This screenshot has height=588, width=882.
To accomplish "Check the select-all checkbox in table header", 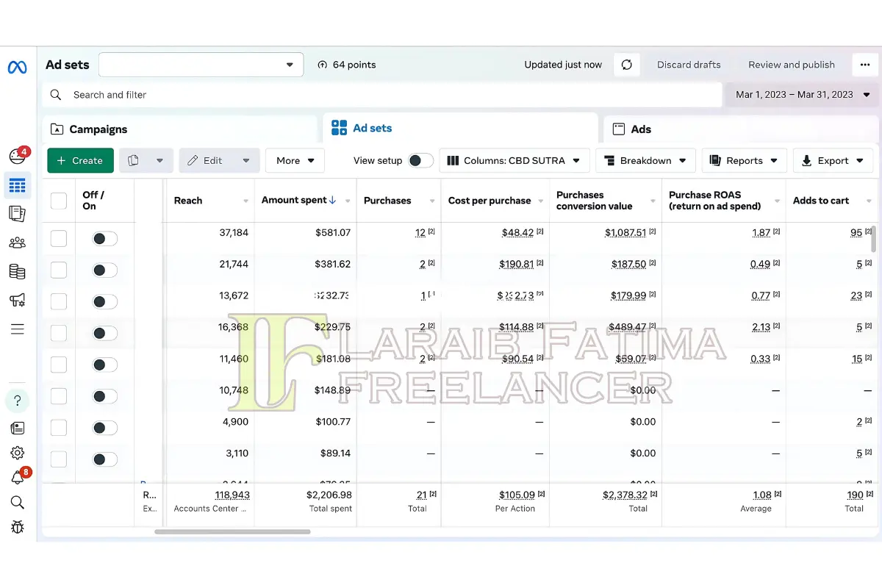I will click(x=58, y=201).
